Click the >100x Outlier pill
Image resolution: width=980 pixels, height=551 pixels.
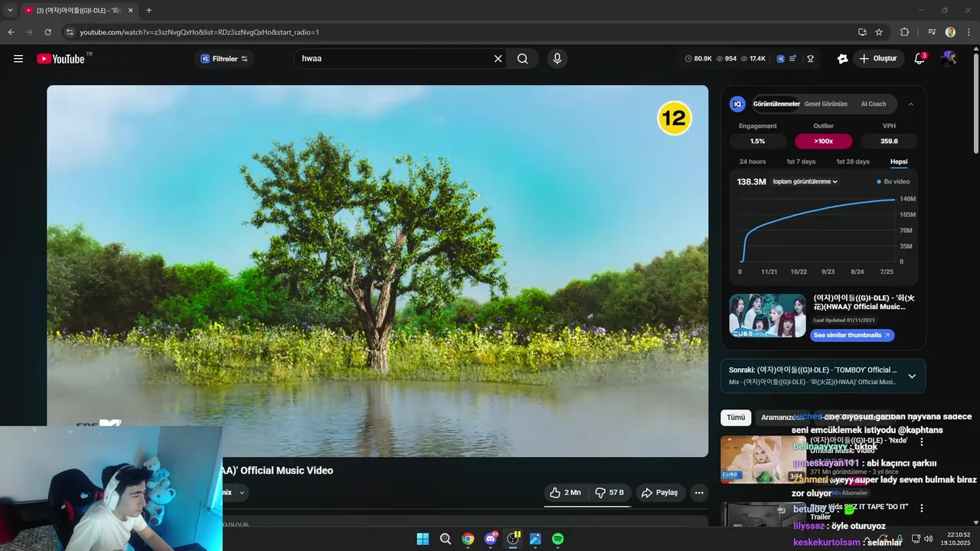tap(823, 142)
